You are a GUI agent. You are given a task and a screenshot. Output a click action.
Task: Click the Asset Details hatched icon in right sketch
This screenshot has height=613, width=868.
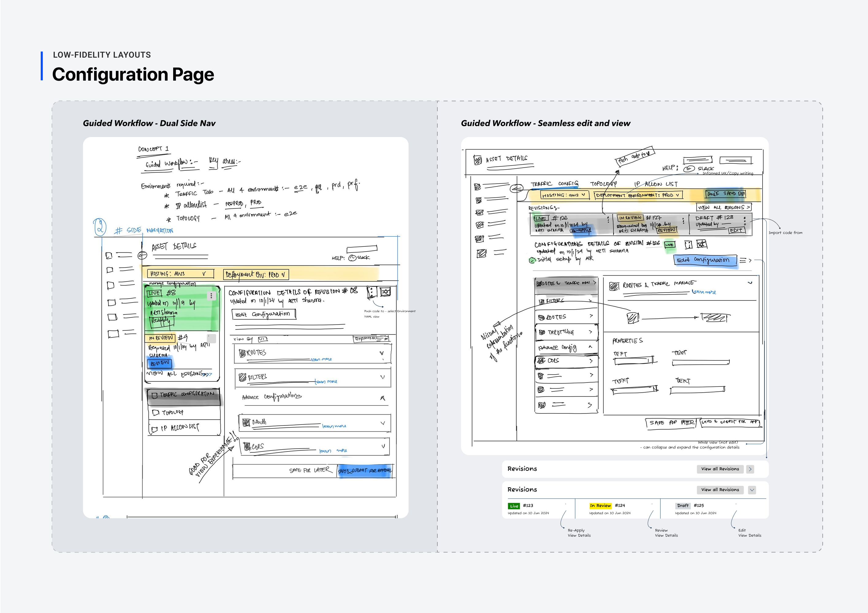click(478, 160)
